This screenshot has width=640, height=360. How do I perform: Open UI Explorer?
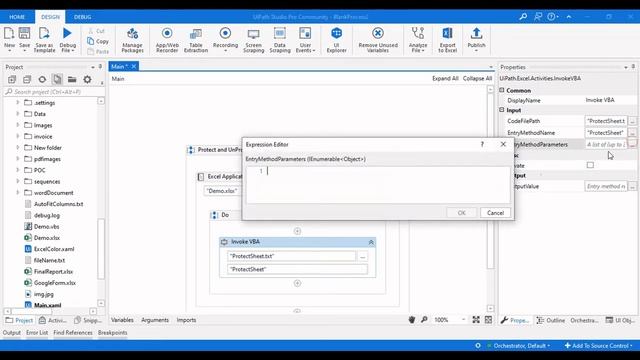click(x=336, y=40)
